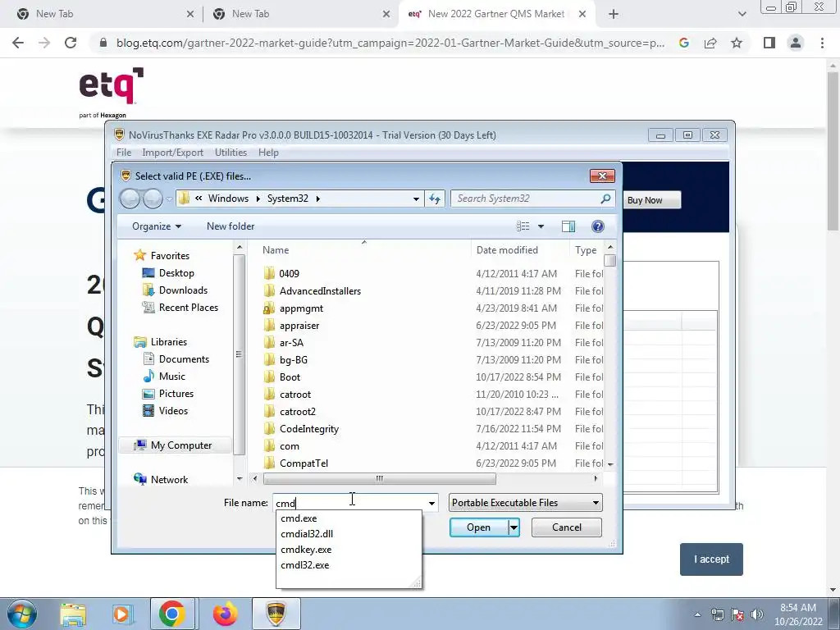Open the Organize dropdown

157,226
